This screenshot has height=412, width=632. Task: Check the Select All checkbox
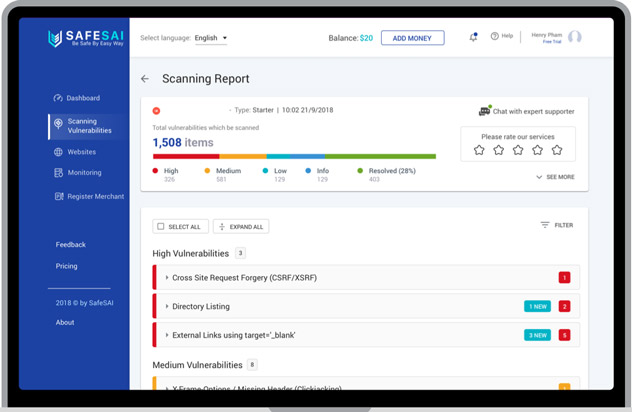(x=161, y=227)
